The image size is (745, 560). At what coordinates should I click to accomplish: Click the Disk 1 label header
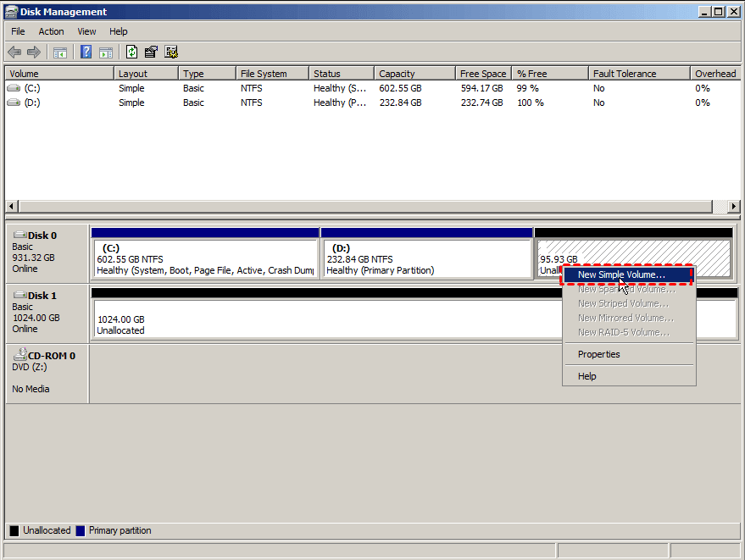click(42, 296)
